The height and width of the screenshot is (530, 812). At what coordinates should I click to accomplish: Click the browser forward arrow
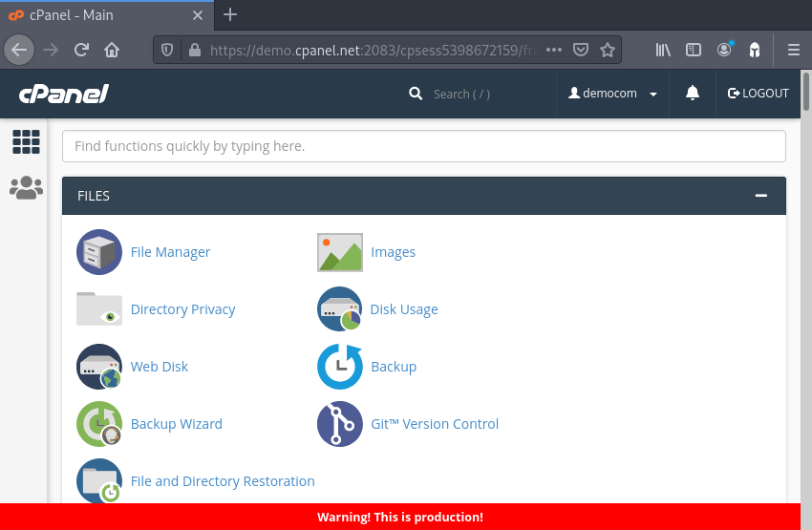[51, 50]
